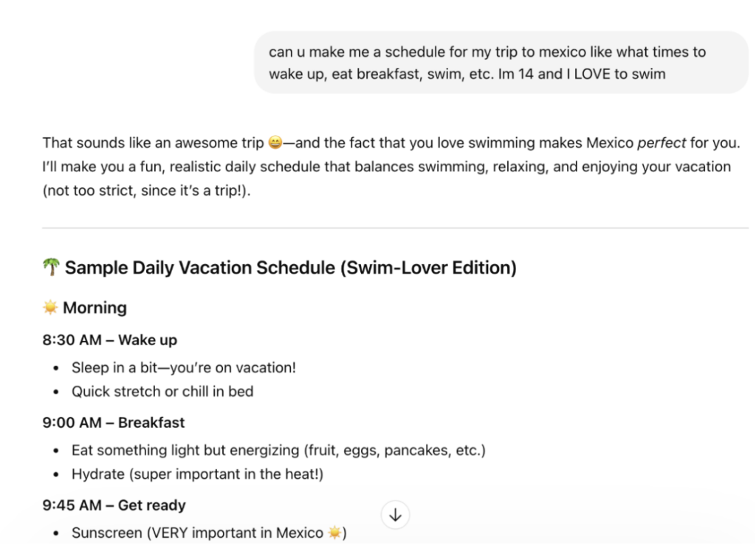The image size is (756, 554).
Task: Click the horizontal divider line below intro
Action: coord(396,227)
